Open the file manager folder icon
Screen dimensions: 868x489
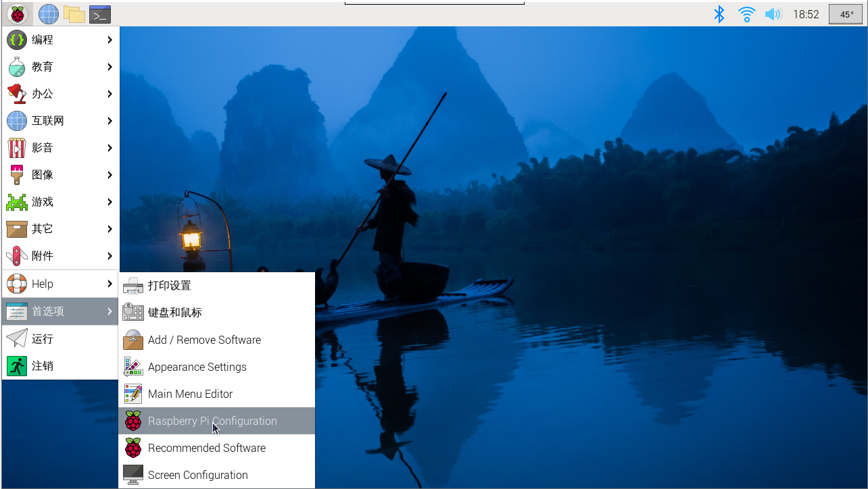click(x=74, y=14)
